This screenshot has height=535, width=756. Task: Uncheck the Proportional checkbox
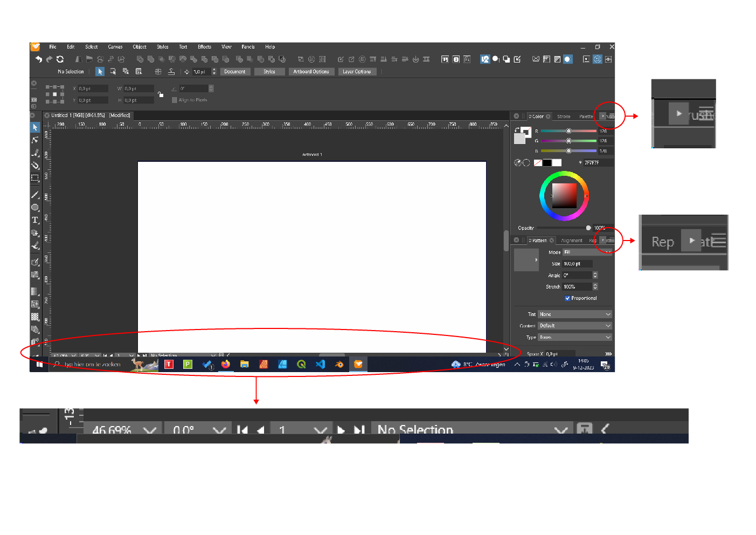567,298
